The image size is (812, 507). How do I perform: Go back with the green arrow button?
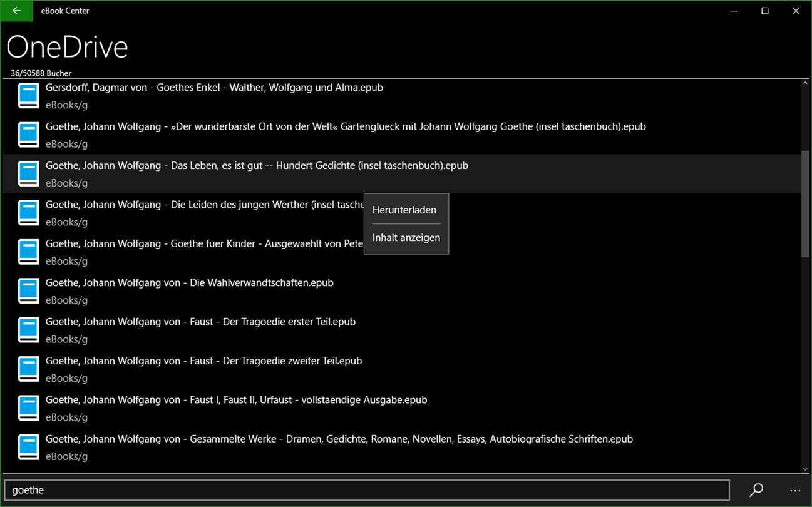pyautogui.click(x=17, y=11)
